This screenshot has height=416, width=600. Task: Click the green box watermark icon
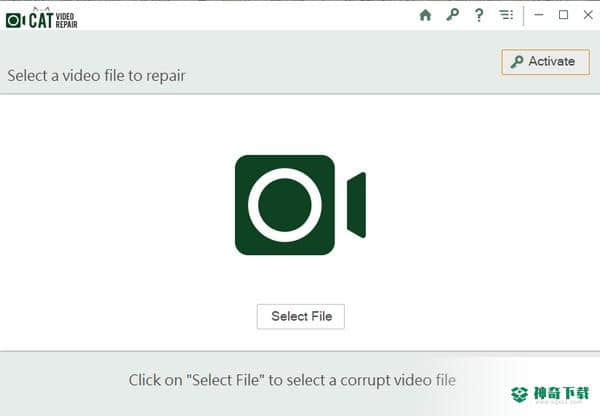[520, 394]
